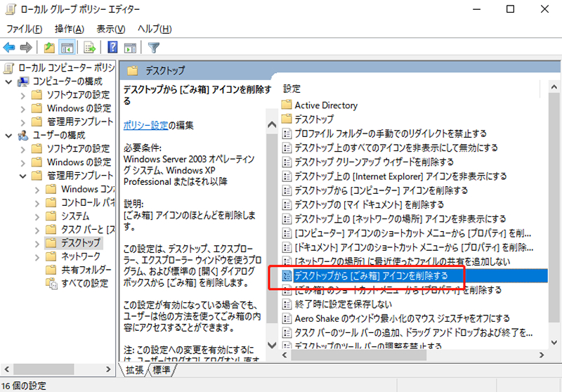The height and width of the screenshot is (392, 562).
Task: Collapse the ユーザーの構成 node
Action: point(9,136)
